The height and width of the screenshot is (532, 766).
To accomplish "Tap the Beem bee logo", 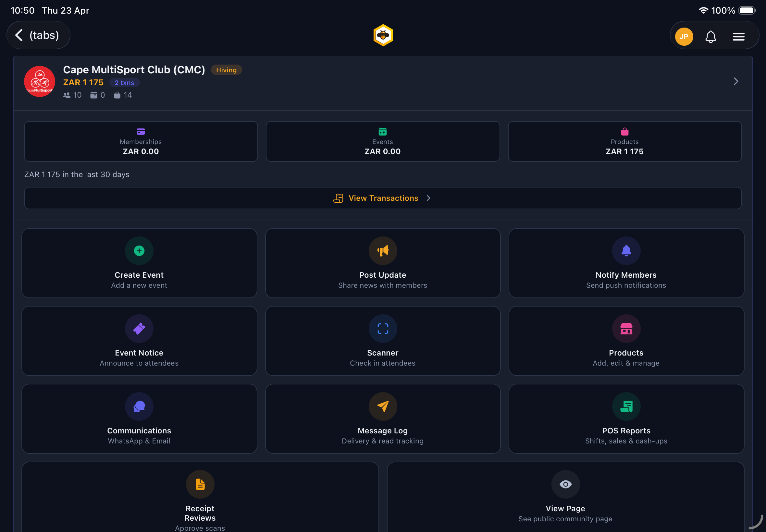I will click(x=383, y=35).
